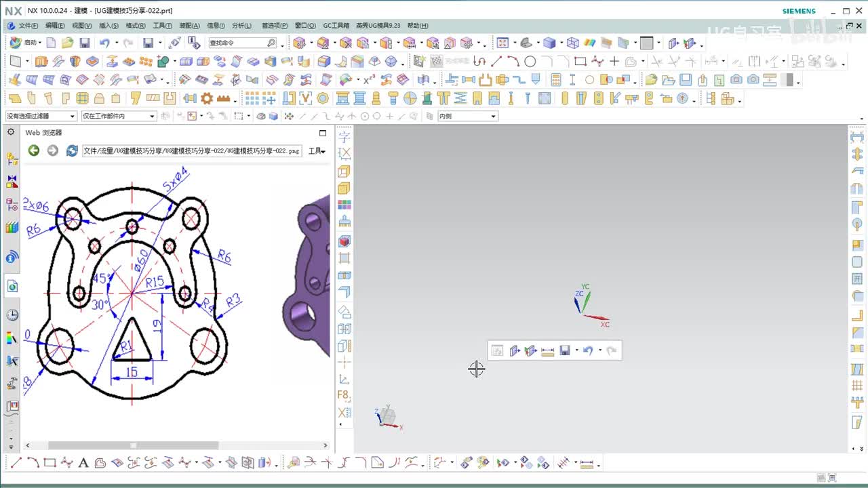Screen dimensions: 868x488
Task: Click the 字 icon in the vertical toolbar
Action: [344, 138]
